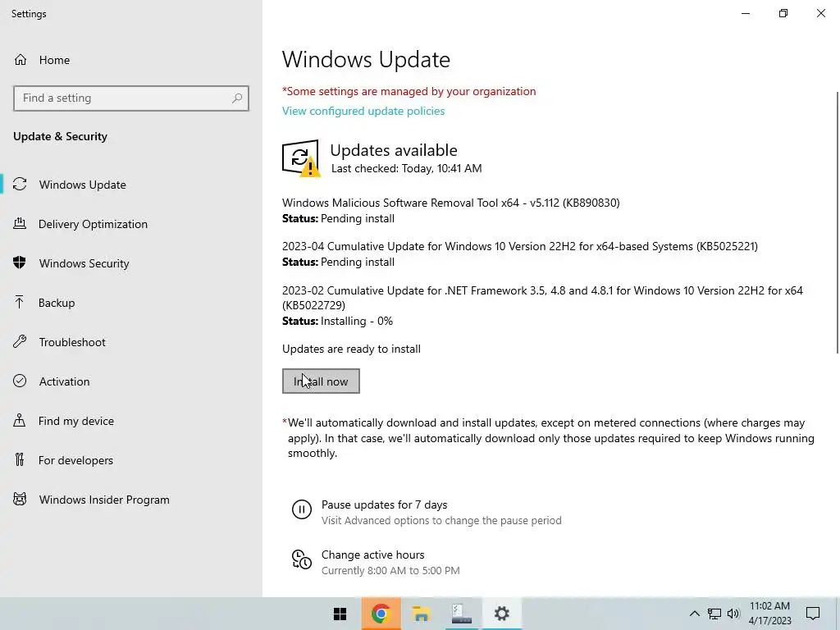The width and height of the screenshot is (840, 630).
Task: Click the 'Some settings are managed' notice
Action: tap(409, 91)
